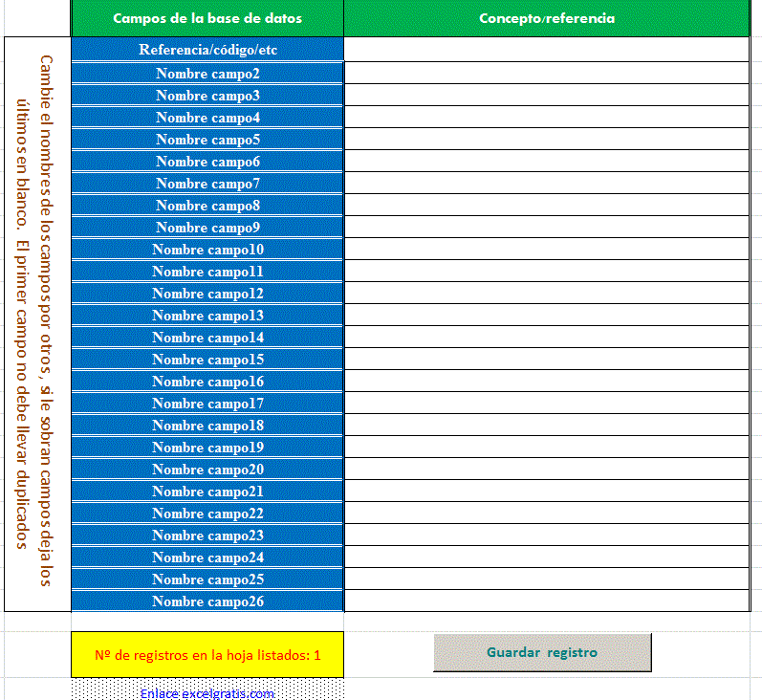Click the input cell beside Nombre campo14

547,337
